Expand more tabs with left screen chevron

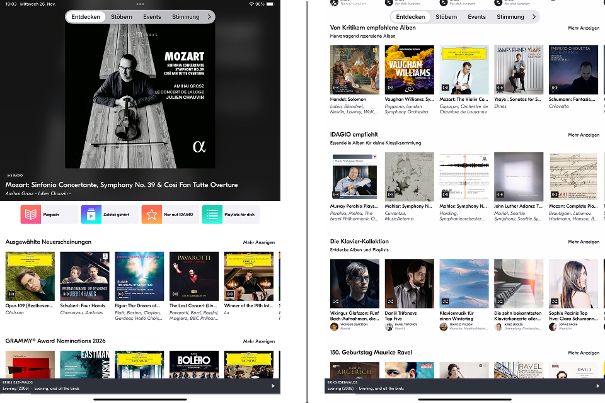tap(210, 17)
